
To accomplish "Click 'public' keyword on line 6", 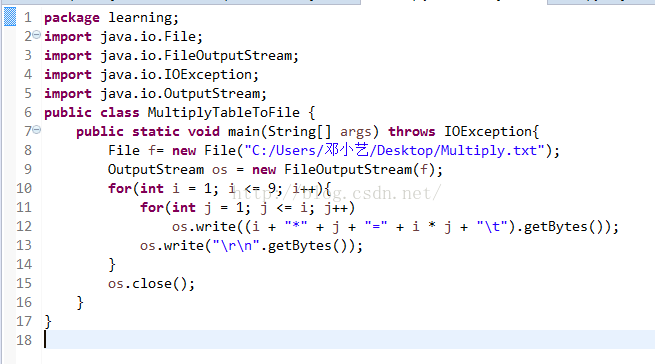I will [x=68, y=113].
